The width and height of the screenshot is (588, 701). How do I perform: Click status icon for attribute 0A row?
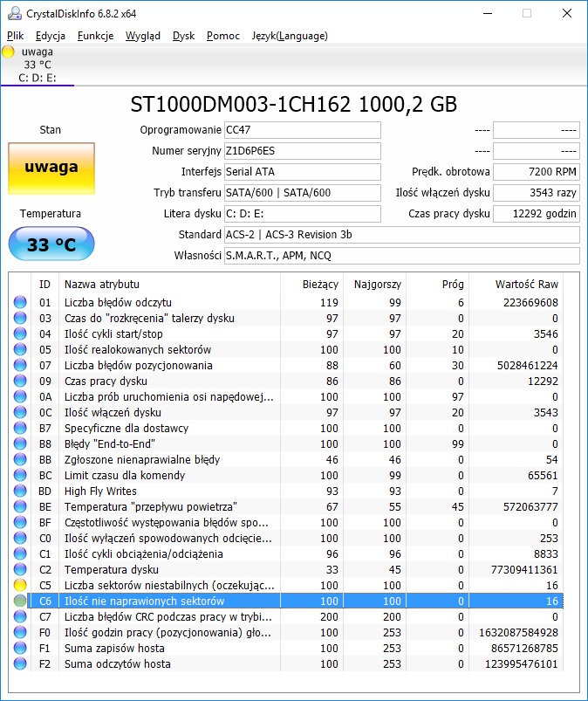pyautogui.click(x=20, y=396)
